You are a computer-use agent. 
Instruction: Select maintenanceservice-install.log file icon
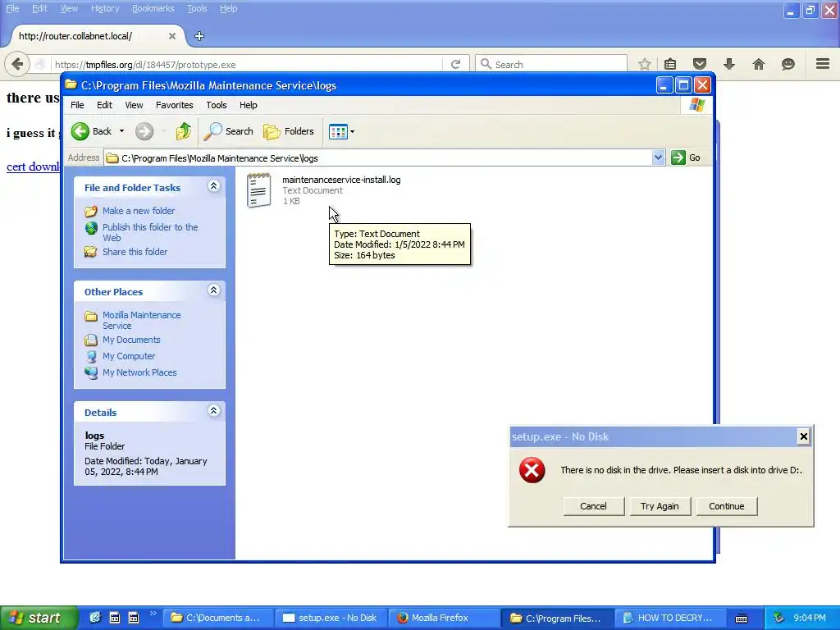click(258, 189)
